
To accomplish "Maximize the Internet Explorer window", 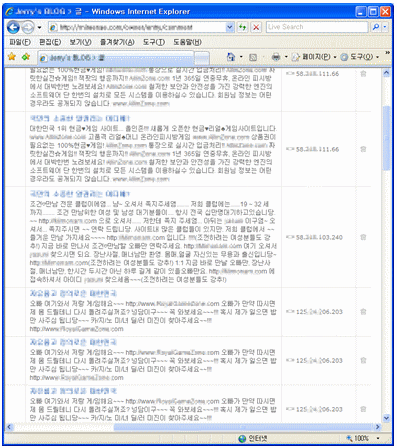I will click(373, 12).
